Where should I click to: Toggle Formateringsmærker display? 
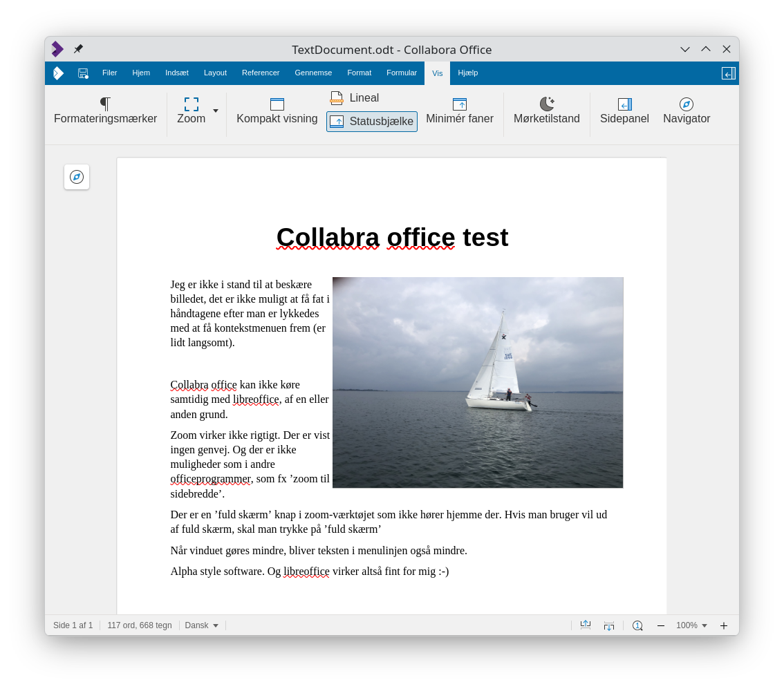(x=105, y=104)
